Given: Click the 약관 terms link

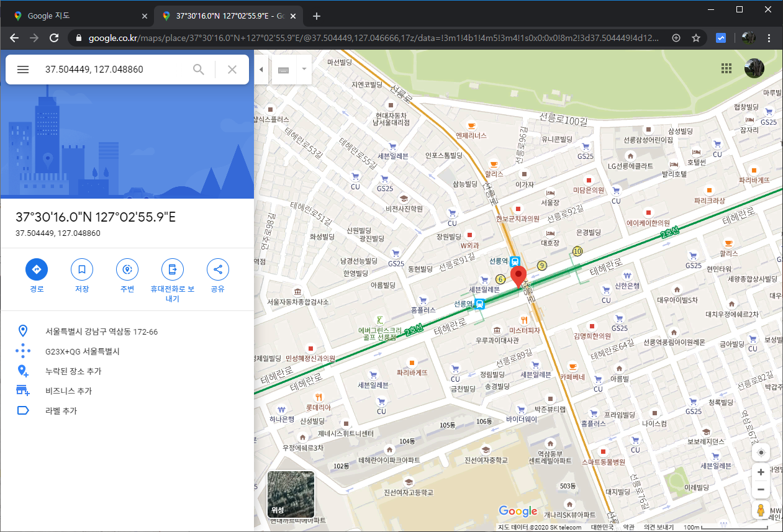Looking at the screenshot, I should [x=629, y=528].
